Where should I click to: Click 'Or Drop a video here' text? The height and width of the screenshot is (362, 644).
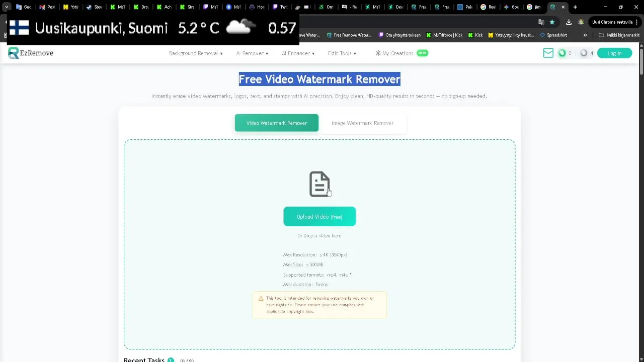coord(319,236)
